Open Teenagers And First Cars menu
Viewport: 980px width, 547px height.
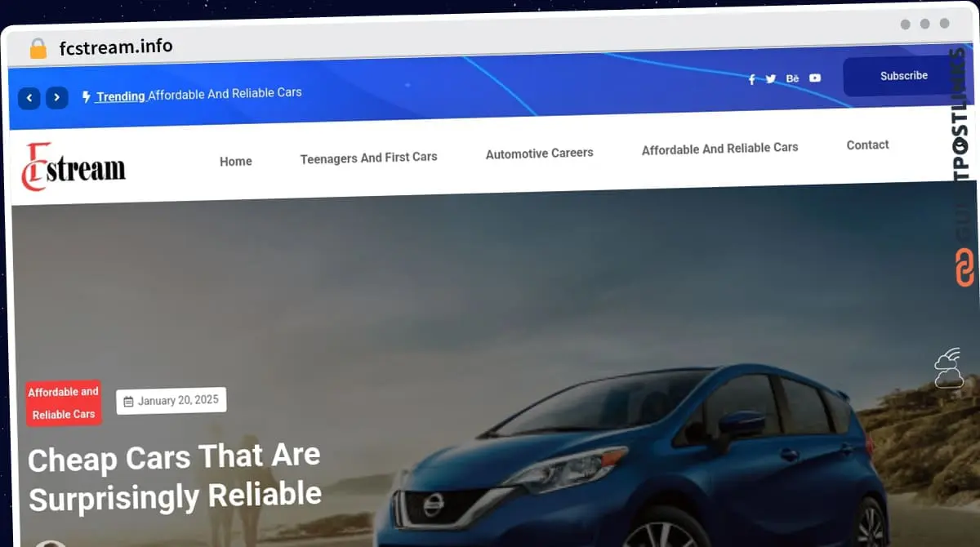pos(368,158)
